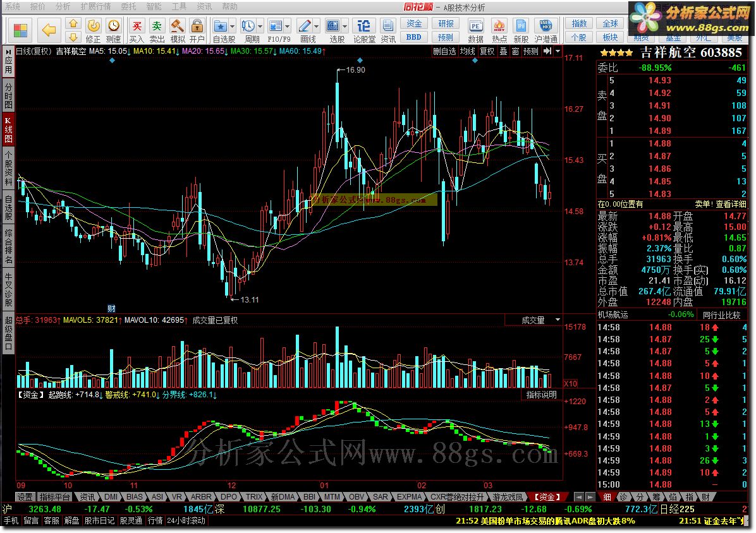Click the 删自选 button

444,52
